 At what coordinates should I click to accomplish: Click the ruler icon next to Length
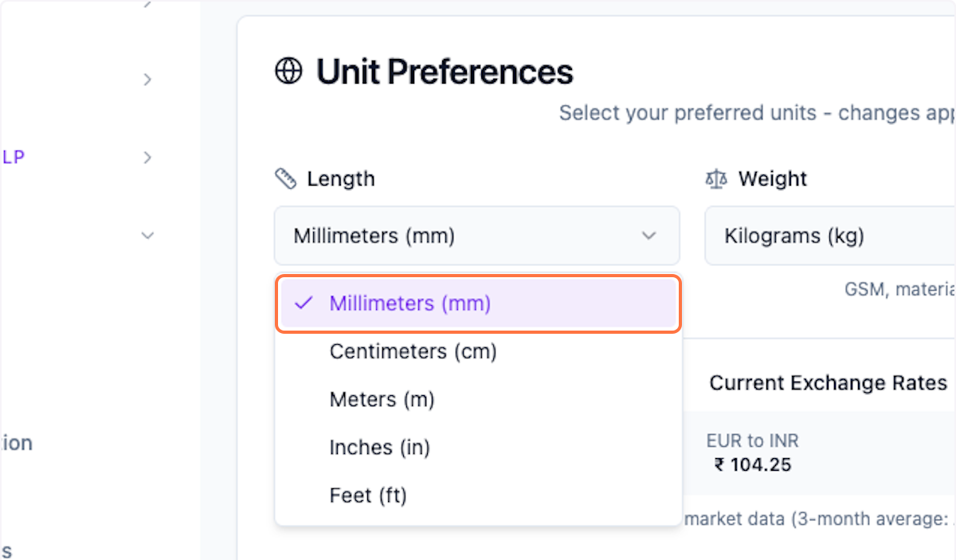(x=285, y=178)
